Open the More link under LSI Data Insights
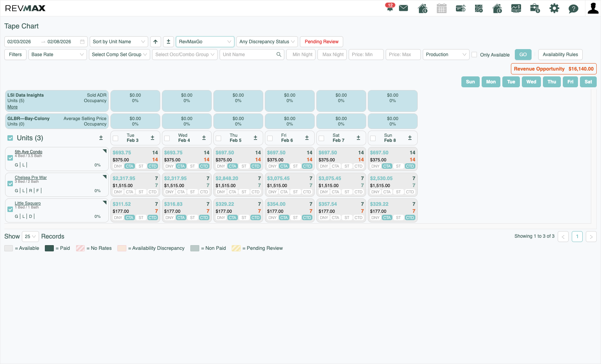Image resolution: width=601 pixels, height=364 pixels. point(12,107)
